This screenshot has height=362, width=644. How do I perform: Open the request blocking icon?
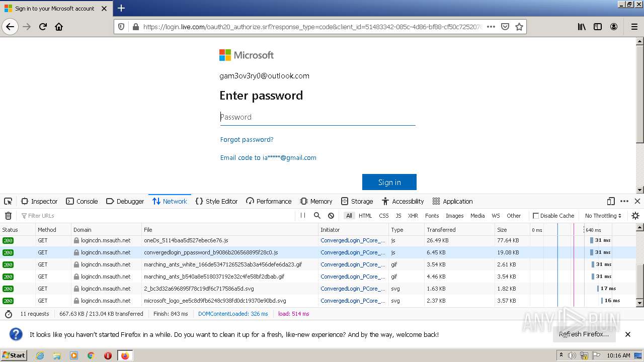pyautogui.click(x=331, y=215)
